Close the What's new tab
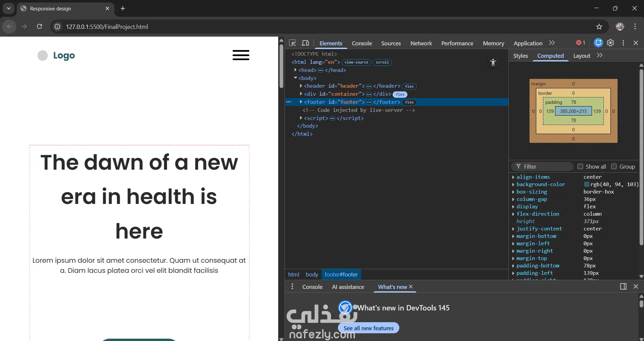644x341 pixels. pyautogui.click(x=411, y=287)
